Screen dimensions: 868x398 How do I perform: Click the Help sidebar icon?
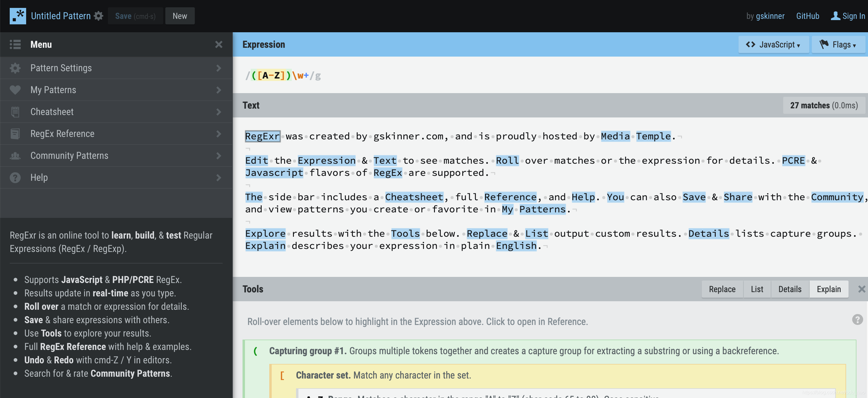click(x=15, y=177)
